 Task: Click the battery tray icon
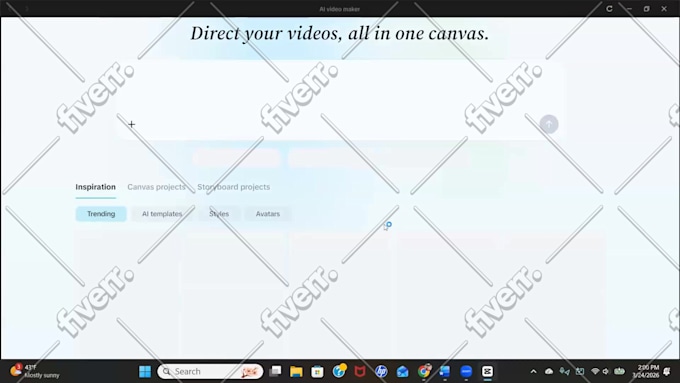619,371
